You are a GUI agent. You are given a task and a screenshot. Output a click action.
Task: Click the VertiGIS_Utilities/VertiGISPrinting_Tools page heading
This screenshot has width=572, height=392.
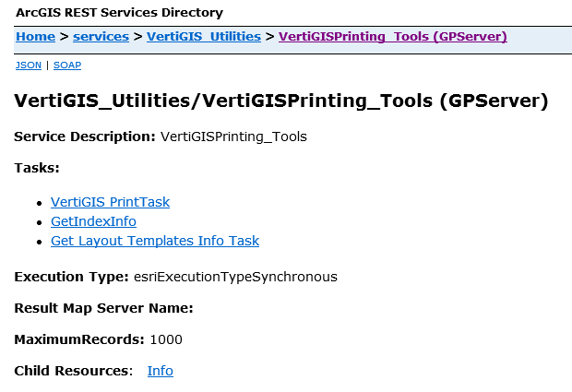click(x=281, y=101)
